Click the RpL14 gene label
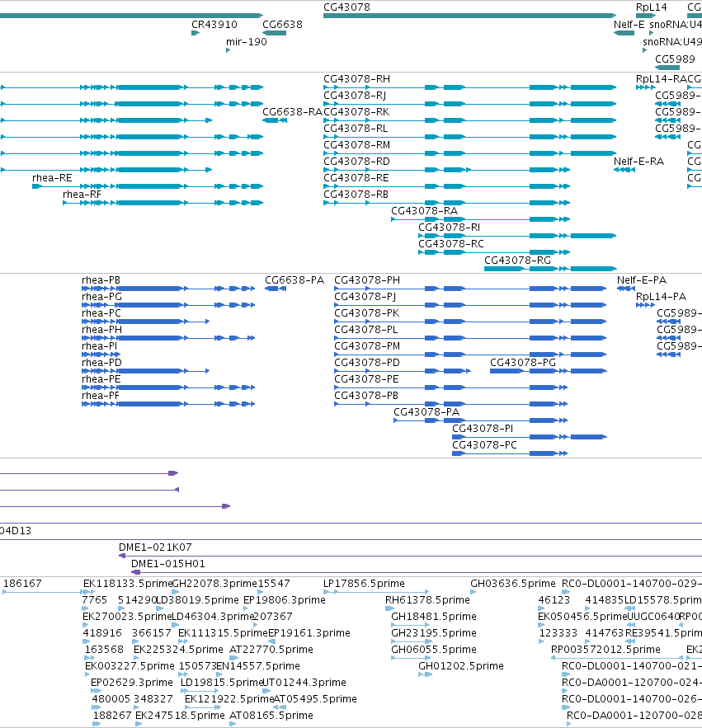This screenshot has height=728, width=702. pyautogui.click(x=651, y=7)
